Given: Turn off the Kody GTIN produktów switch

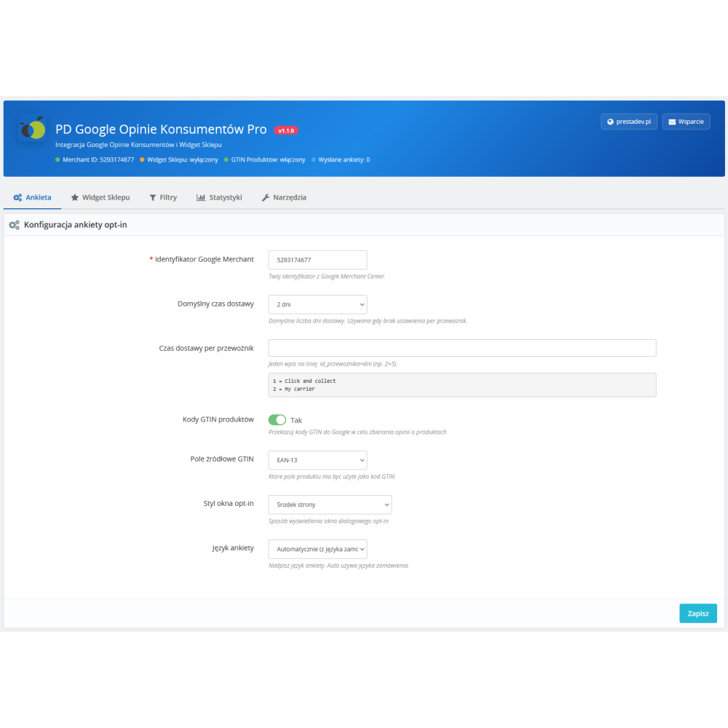Looking at the screenshot, I should pyautogui.click(x=277, y=420).
